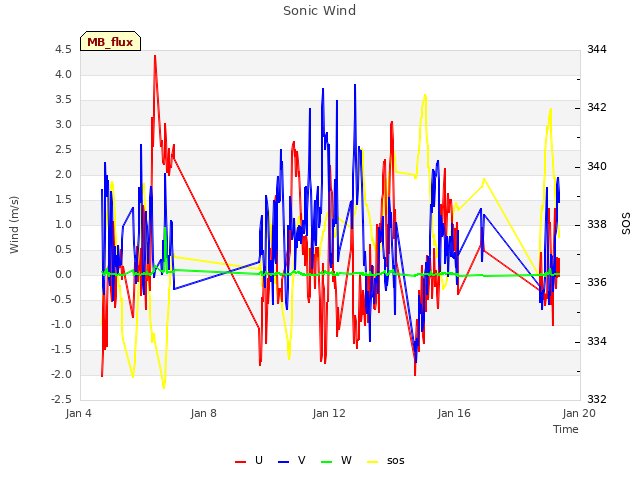Click the Jan 12 axis label
This screenshot has width=640, height=480.
pyautogui.click(x=329, y=413)
